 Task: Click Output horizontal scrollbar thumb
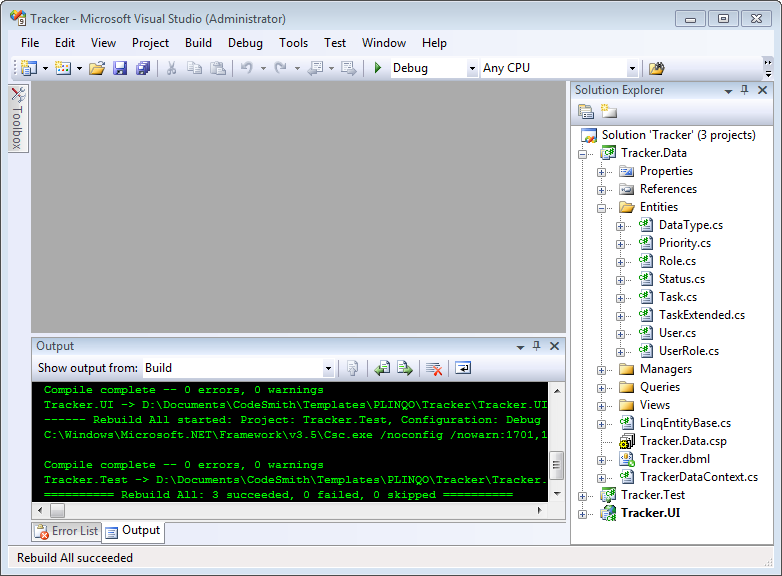click(x=57, y=510)
